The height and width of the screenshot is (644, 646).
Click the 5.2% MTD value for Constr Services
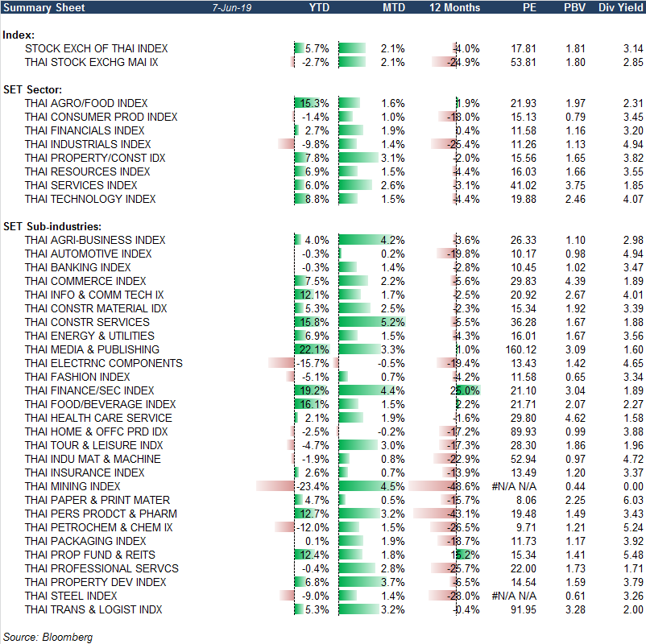tap(392, 322)
